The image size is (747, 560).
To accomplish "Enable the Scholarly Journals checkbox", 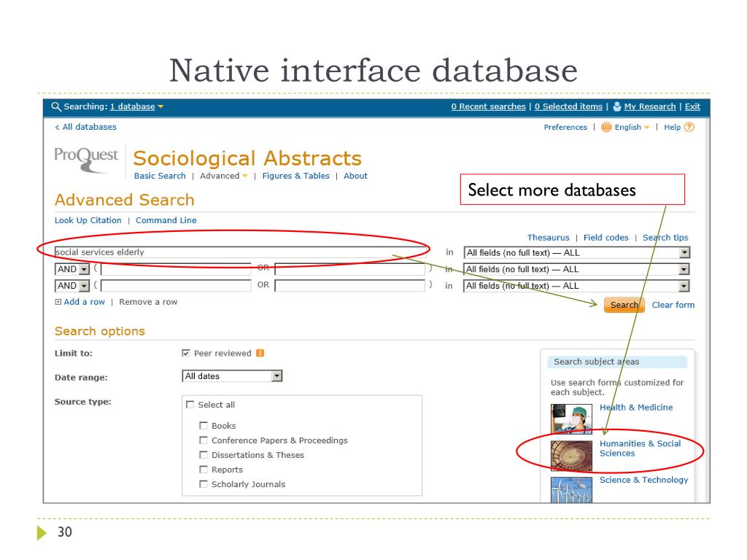I will (204, 484).
